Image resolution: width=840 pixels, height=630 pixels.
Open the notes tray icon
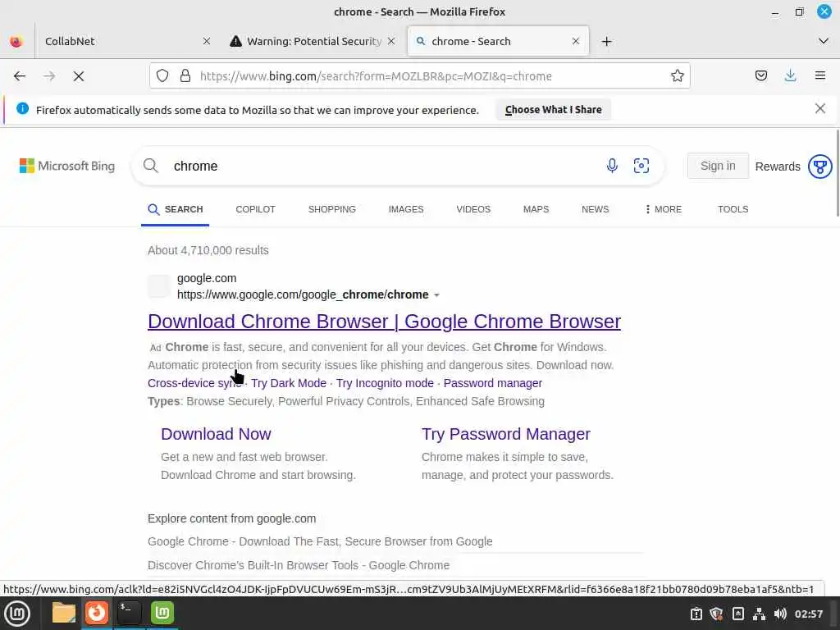point(737,614)
